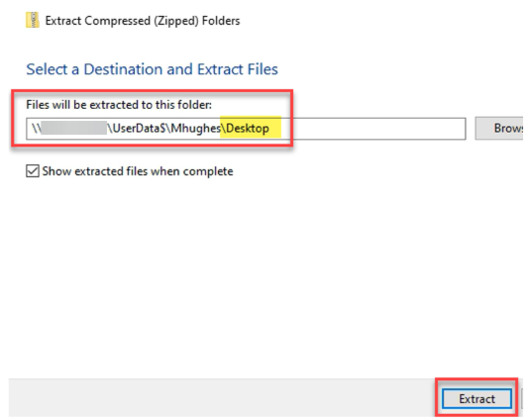Click the leading backslashes of the path
Screen dimensions: 531x420
pos(36,129)
